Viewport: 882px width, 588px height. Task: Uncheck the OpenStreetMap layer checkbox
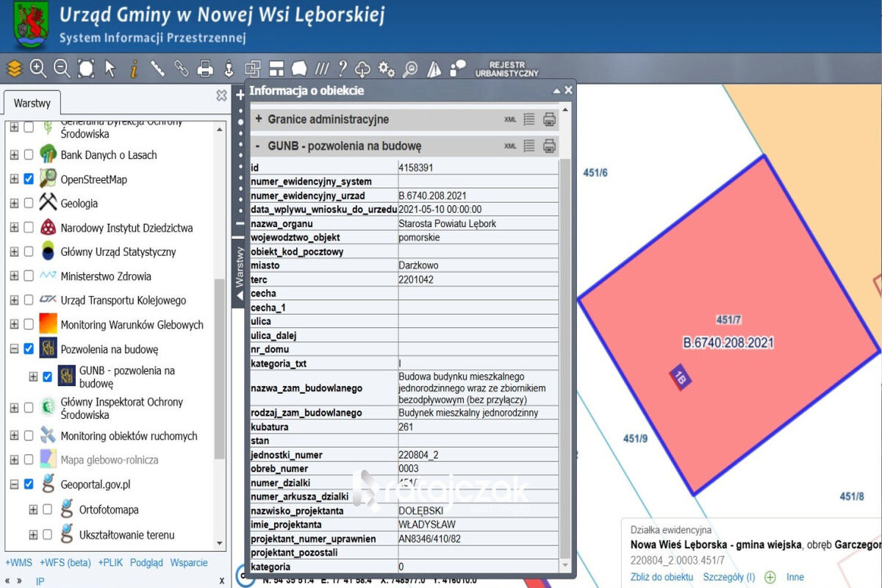coord(29,179)
